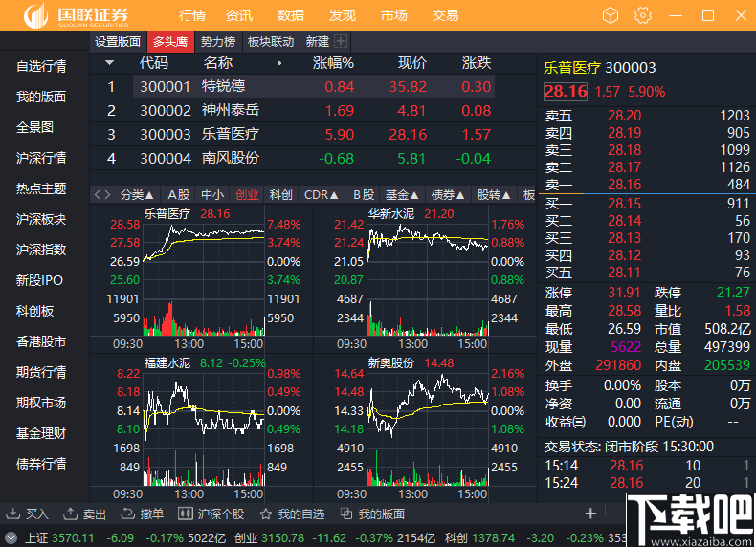This screenshot has width=756, height=547.
Task: Click the 福建水泥 intraday chart
Action: coord(202,427)
